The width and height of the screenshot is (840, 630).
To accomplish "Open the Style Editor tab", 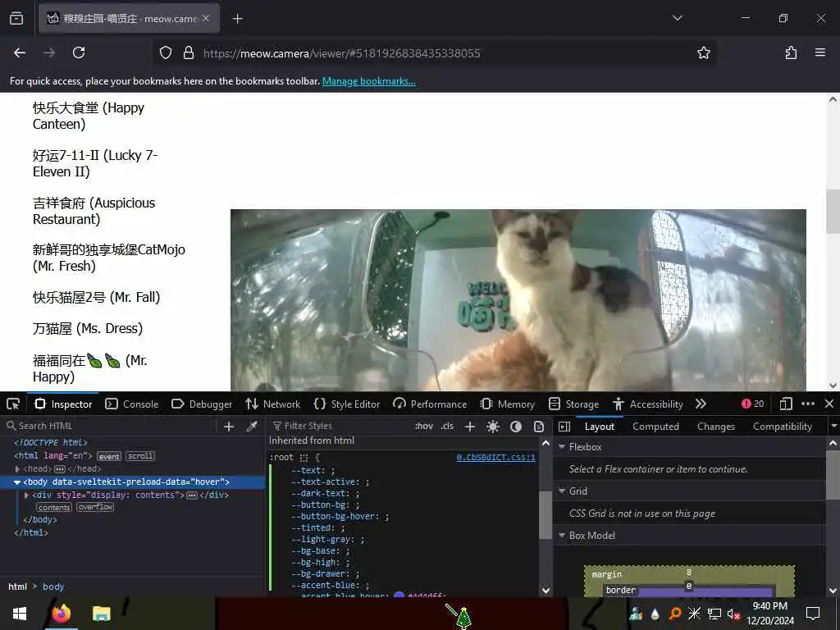I will click(347, 404).
